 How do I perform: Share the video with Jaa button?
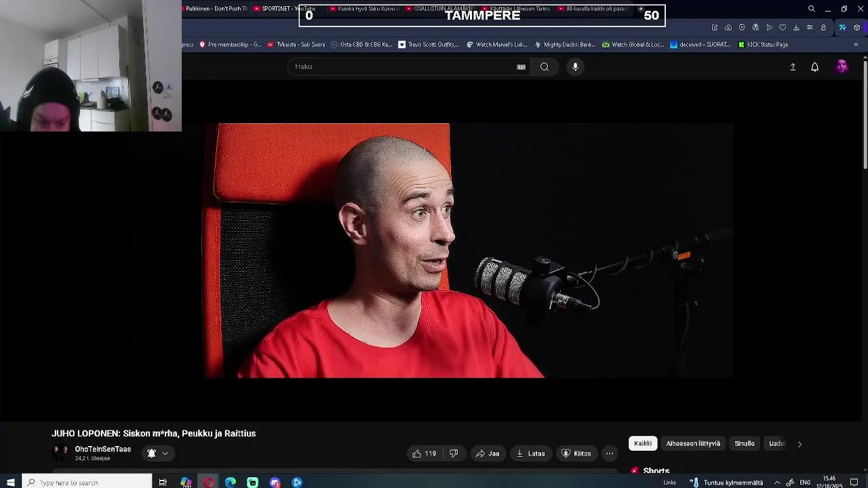coord(488,453)
